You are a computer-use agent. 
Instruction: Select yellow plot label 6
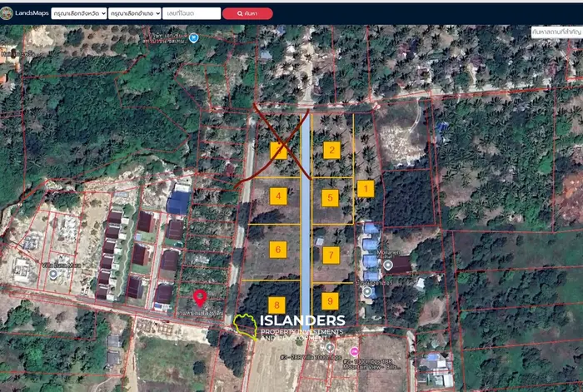point(278,249)
